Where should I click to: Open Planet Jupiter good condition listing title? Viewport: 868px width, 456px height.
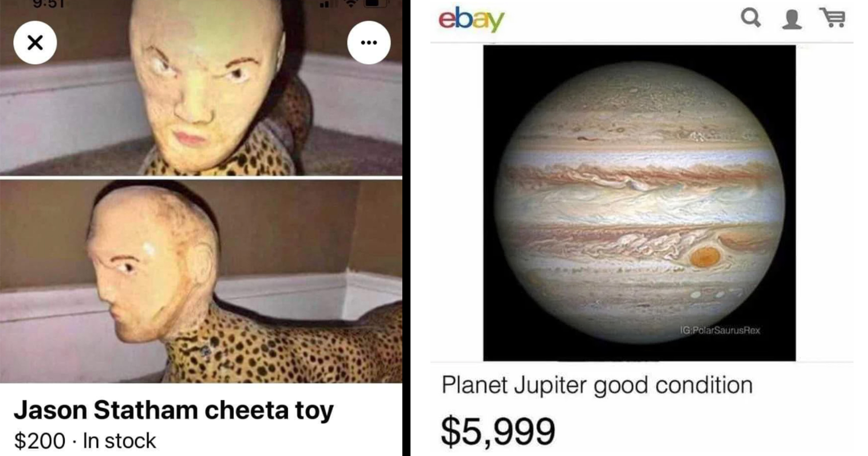597,385
